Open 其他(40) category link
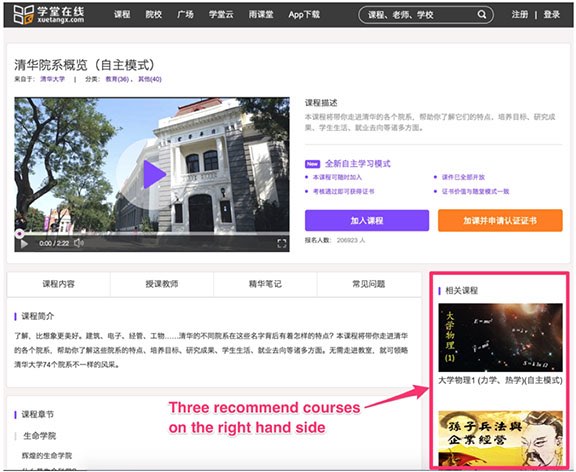Screen dimensions: 576x472 tap(150, 79)
